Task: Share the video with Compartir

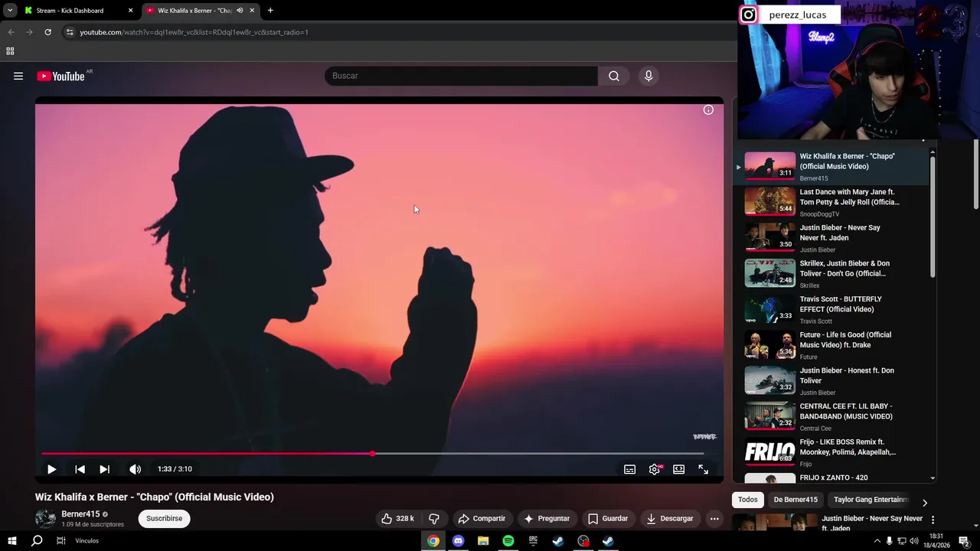Action: pos(482,519)
